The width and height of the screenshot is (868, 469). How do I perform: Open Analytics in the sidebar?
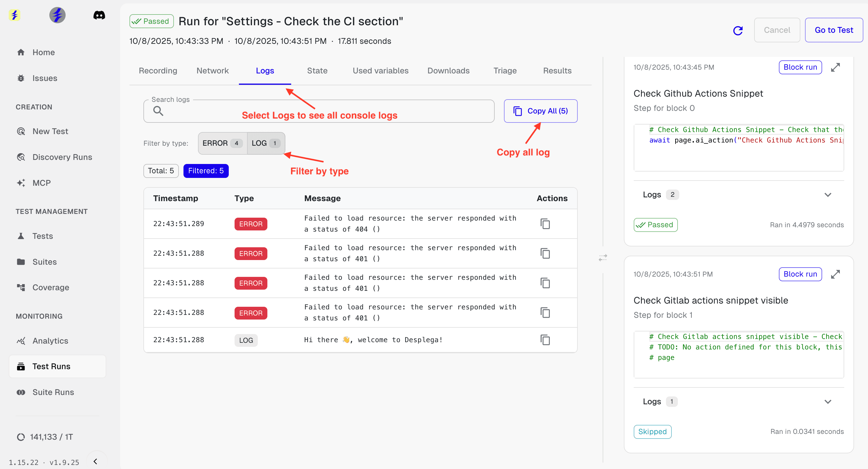coord(50,341)
